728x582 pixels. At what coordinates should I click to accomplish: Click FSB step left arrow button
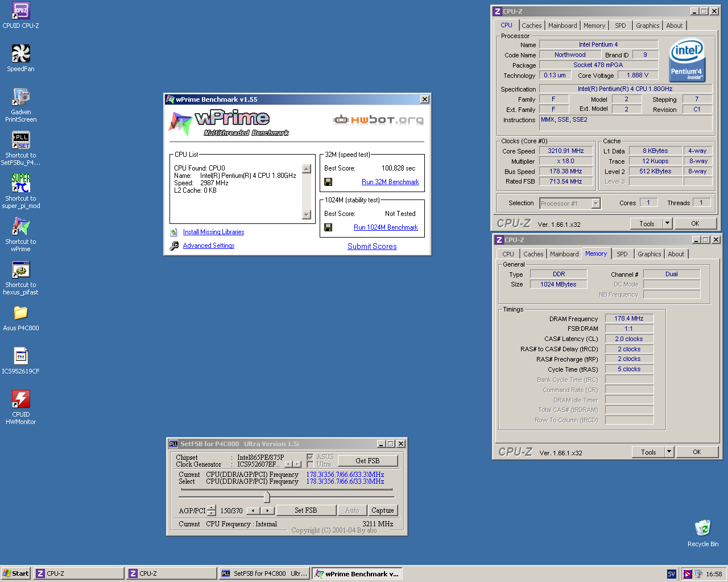tap(254, 510)
